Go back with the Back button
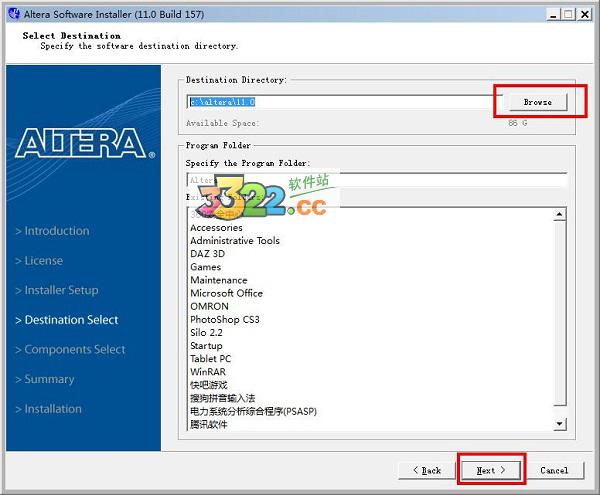Image resolution: width=600 pixels, height=495 pixels. (427, 470)
